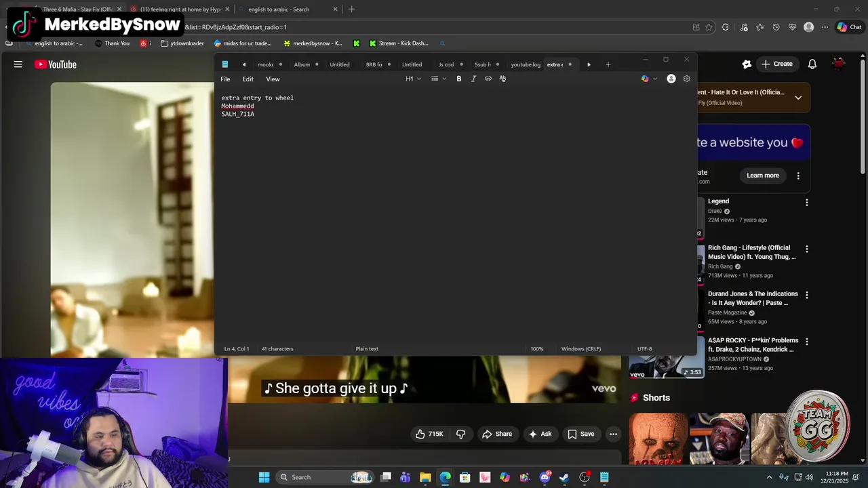The image size is (868, 488).
Task: Open the Notepad Edit menu
Action: pyautogui.click(x=248, y=79)
